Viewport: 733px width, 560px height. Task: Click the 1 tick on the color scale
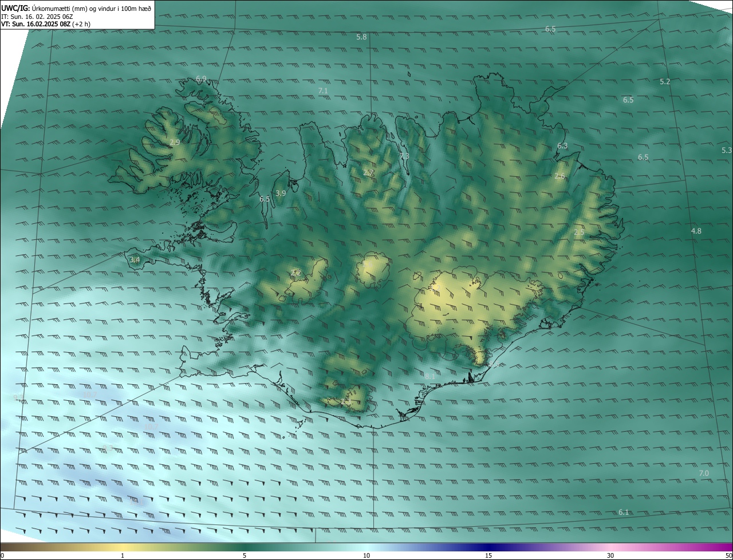pos(123,556)
